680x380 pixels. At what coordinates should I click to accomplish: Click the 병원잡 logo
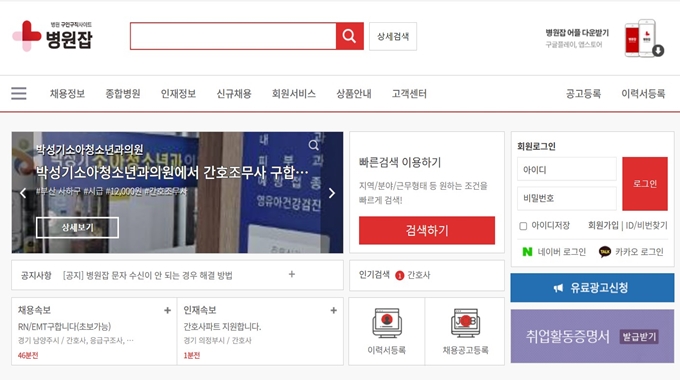tap(52, 36)
